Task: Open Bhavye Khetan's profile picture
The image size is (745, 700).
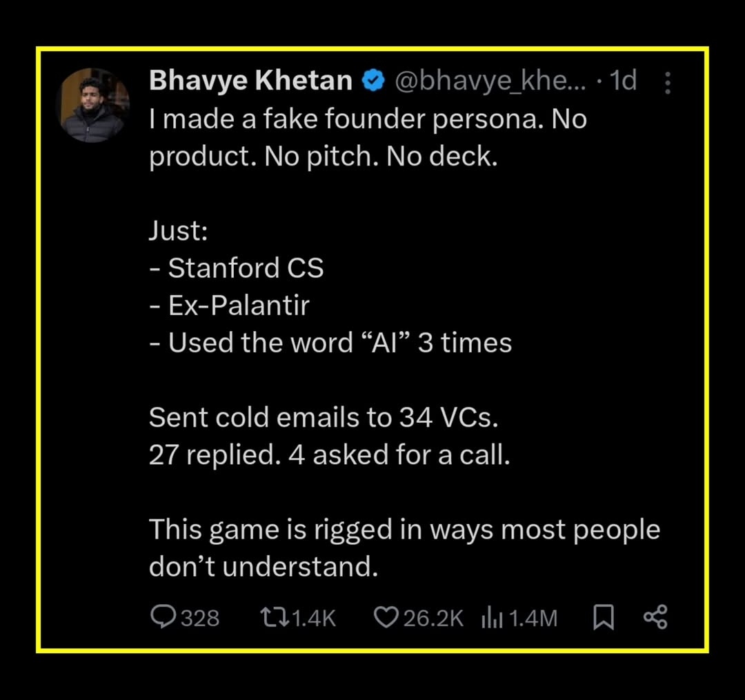Action: coord(95,106)
